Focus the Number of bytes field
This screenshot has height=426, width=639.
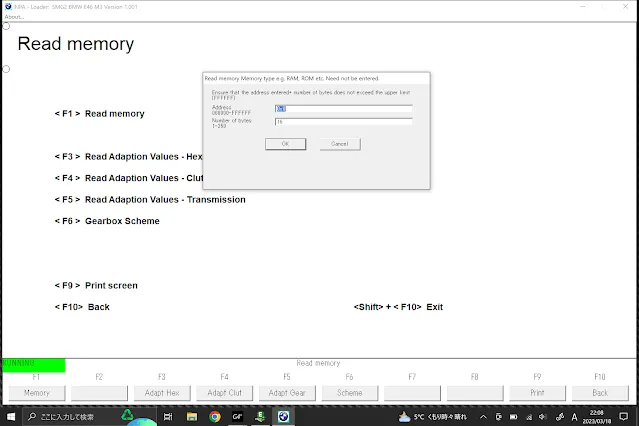coord(344,121)
